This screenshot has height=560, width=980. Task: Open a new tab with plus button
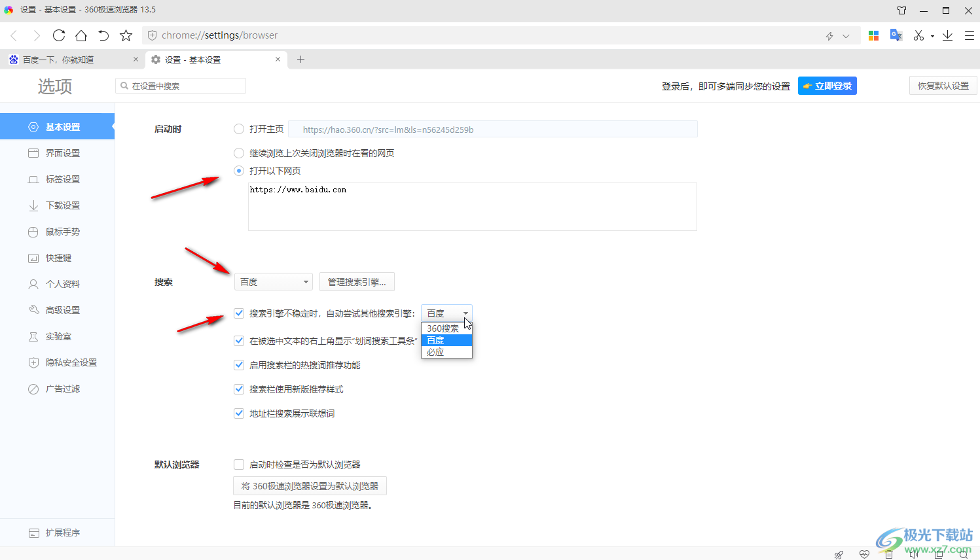[x=300, y=59]
